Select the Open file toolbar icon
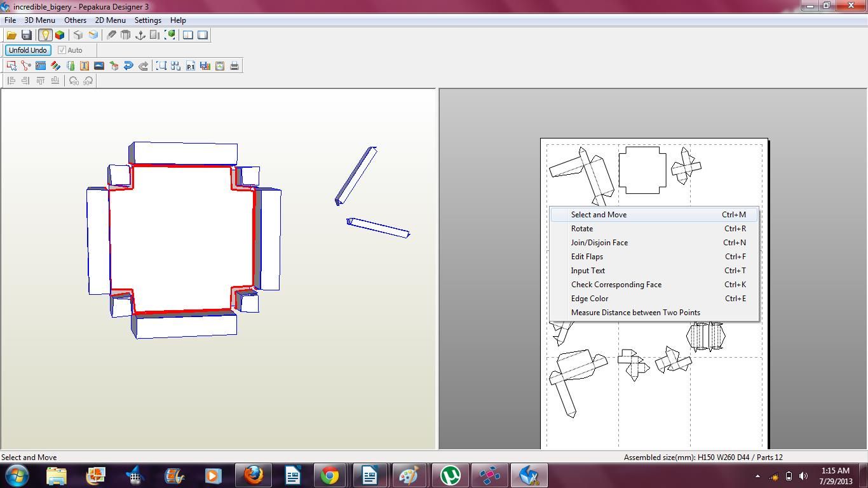Image resolution: width=868 pixels, height=488 pixels. pos(11,35)
